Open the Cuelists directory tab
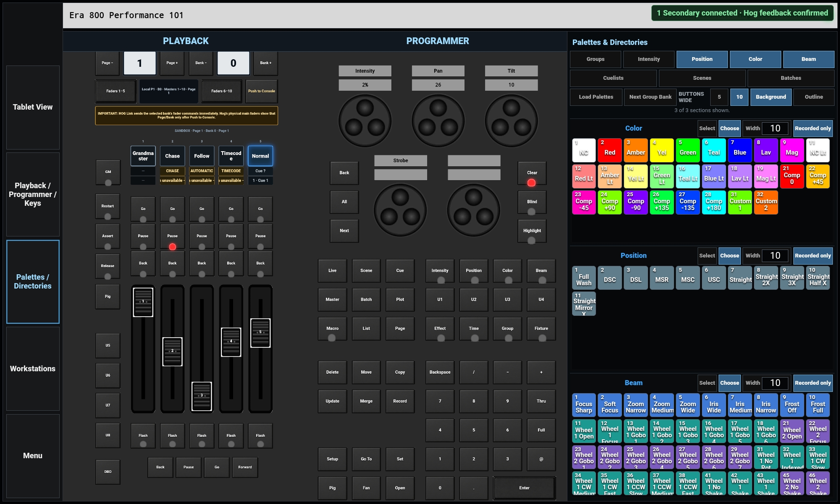 (613, 78)
